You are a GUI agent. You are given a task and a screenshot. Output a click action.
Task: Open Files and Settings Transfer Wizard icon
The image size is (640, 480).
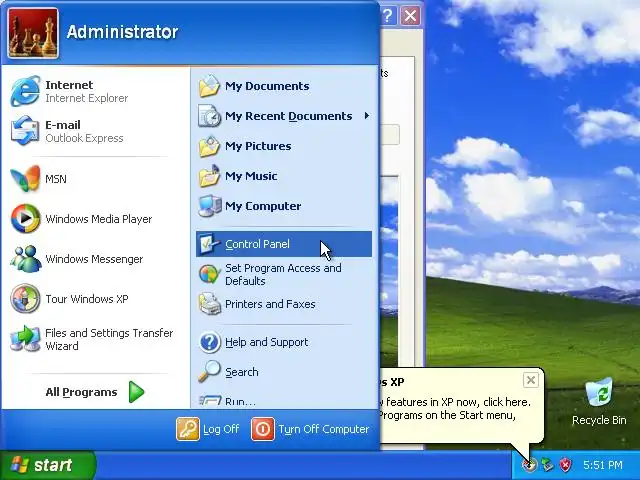25,339
